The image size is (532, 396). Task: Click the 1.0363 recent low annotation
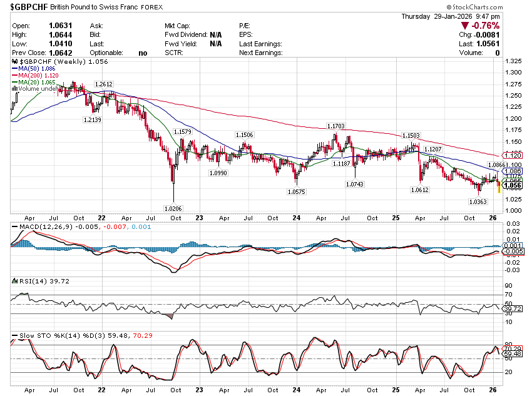(x=478, y=201)
